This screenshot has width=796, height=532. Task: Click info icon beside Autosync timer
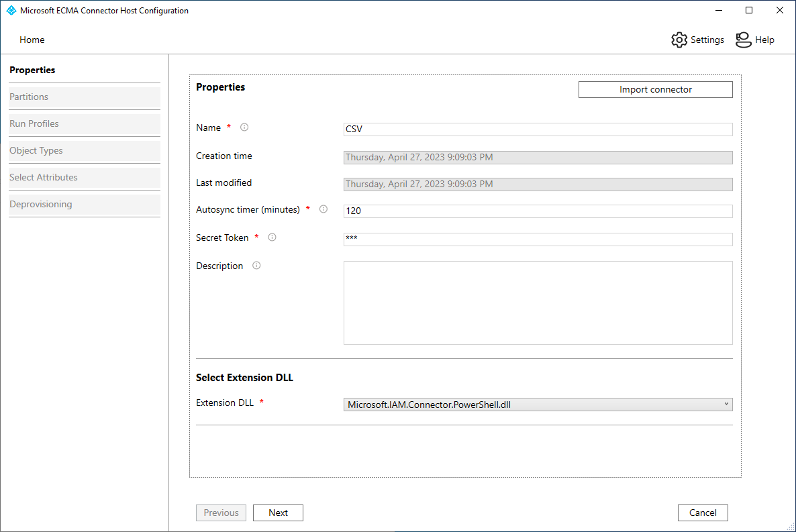tap(324, 209)
